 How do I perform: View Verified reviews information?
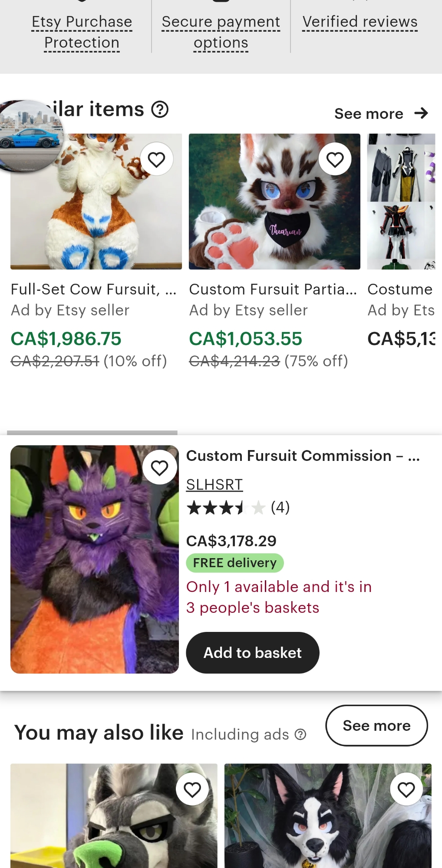tap(360, 22)
